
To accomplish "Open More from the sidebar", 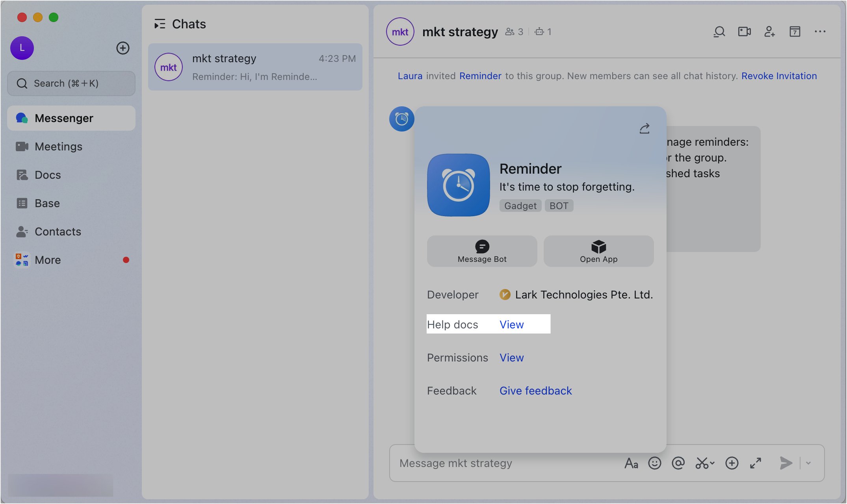I will tap(48, 260).
